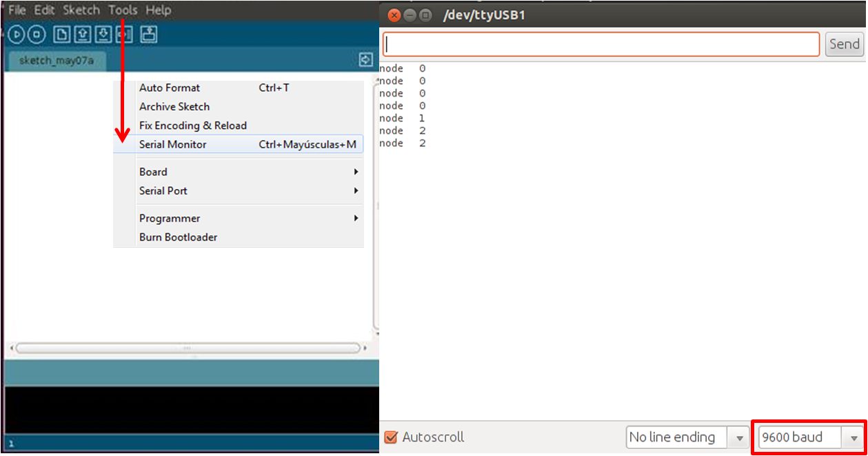868x456 pixels.
Task: Open the Sketch menu
Action: (81, 10)
